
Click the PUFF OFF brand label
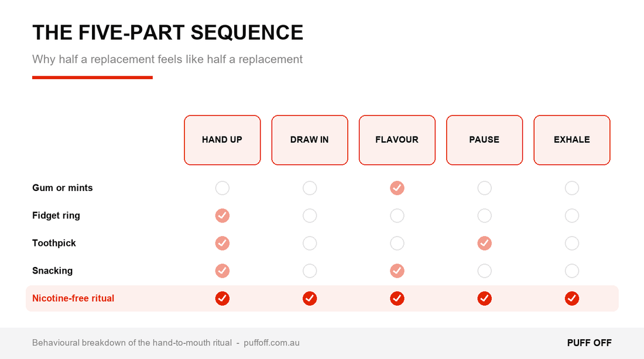tap(589, 343)
